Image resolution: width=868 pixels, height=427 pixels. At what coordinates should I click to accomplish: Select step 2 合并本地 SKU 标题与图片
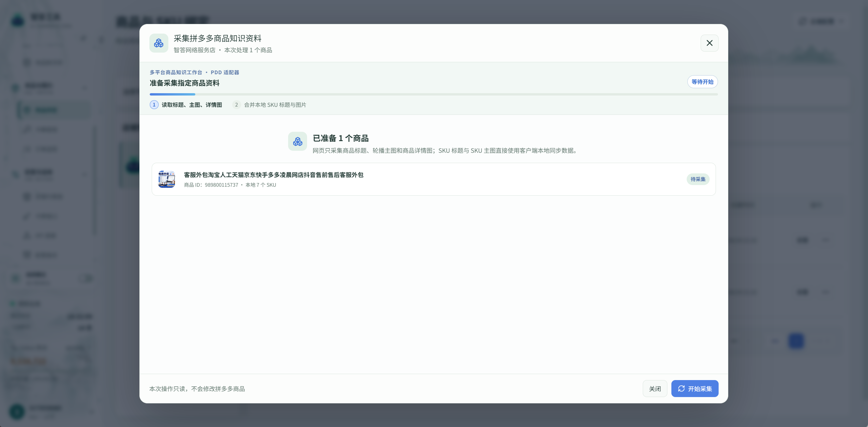coord(269,105)
